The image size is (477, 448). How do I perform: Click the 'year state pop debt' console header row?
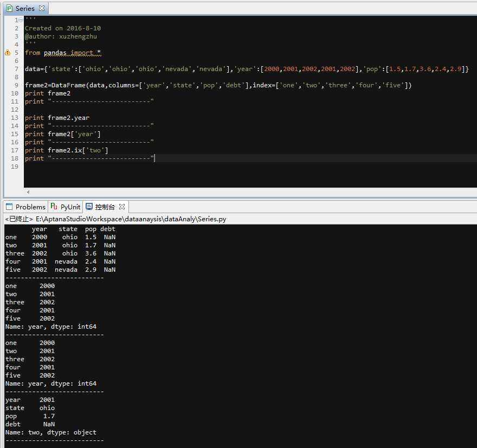(x=74, y=229)
